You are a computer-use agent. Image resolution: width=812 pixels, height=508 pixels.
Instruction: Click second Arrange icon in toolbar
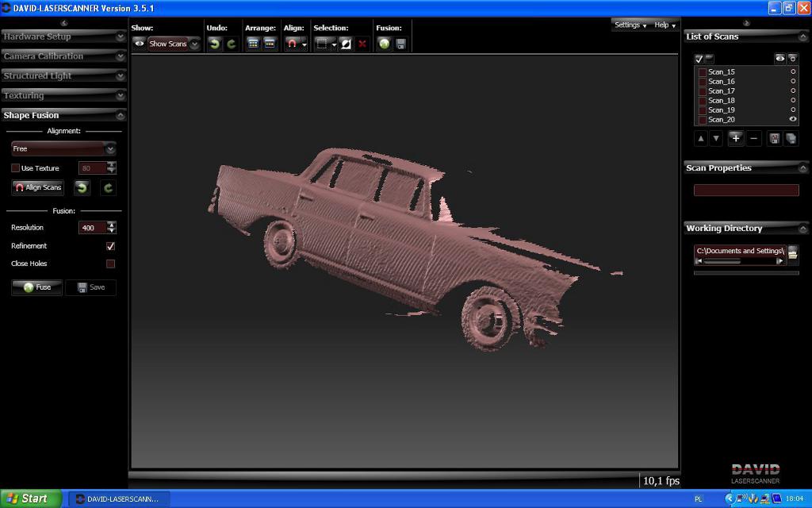coord(270,44)
